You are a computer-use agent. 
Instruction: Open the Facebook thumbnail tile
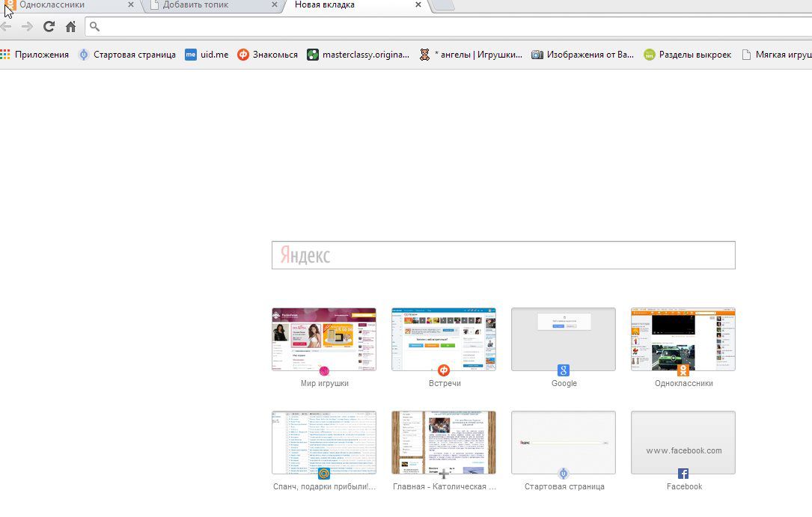tap(683, 442)
